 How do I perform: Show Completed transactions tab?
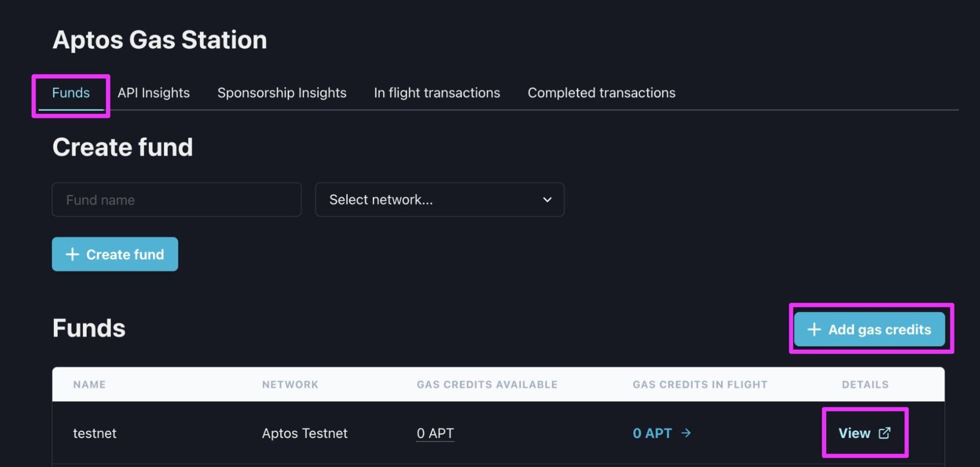[602, 93]
